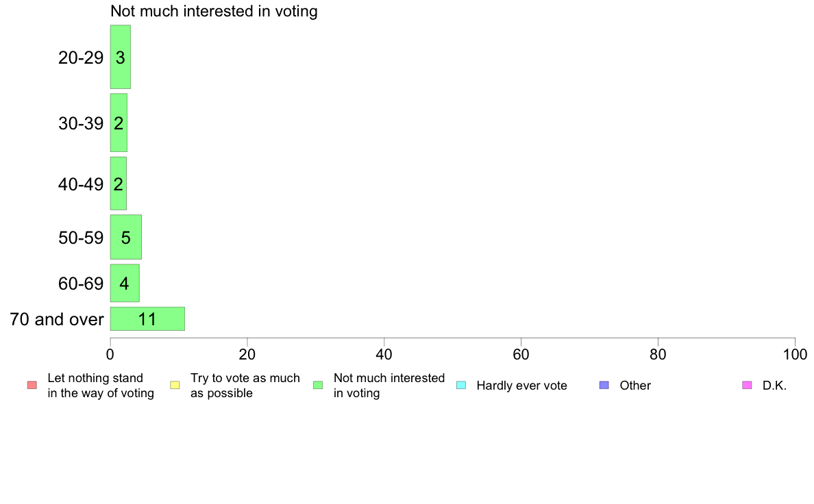Viewport: 814px width, 504px height.
Task: Click the 100 tick label on x-axis
Action: tap(795, 355)
